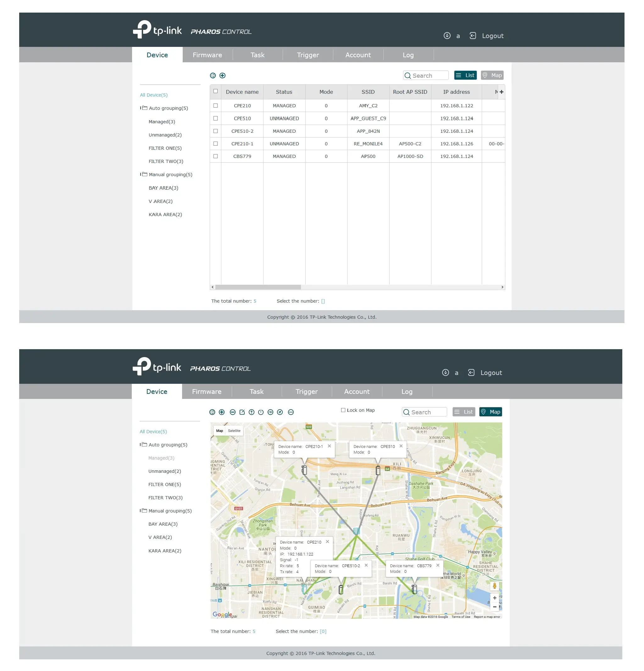Click the locate arrow toolbar icon

[280, 412]
